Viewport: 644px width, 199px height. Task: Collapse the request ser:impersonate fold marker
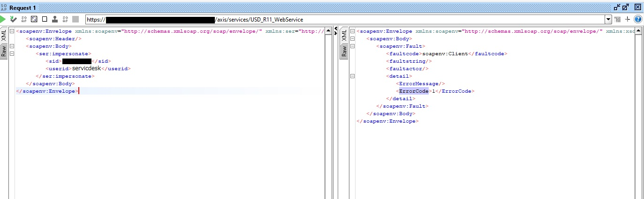(12, 54)
